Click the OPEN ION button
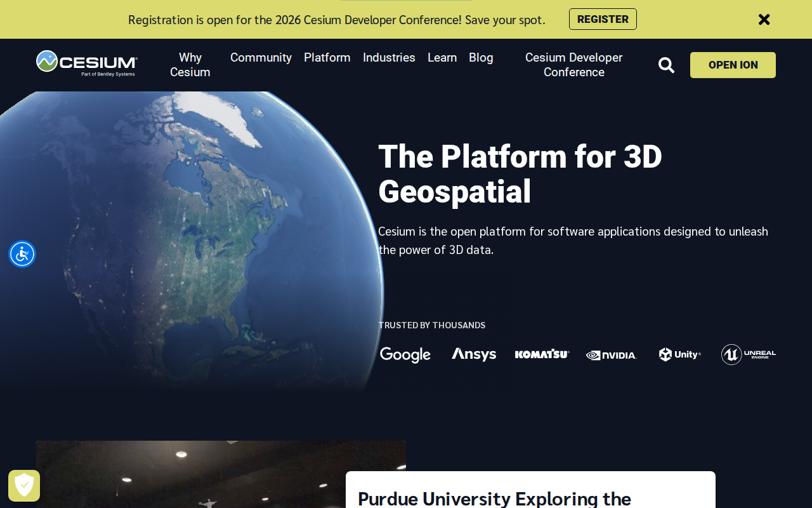812x508 pixels. tap(733, 65)
